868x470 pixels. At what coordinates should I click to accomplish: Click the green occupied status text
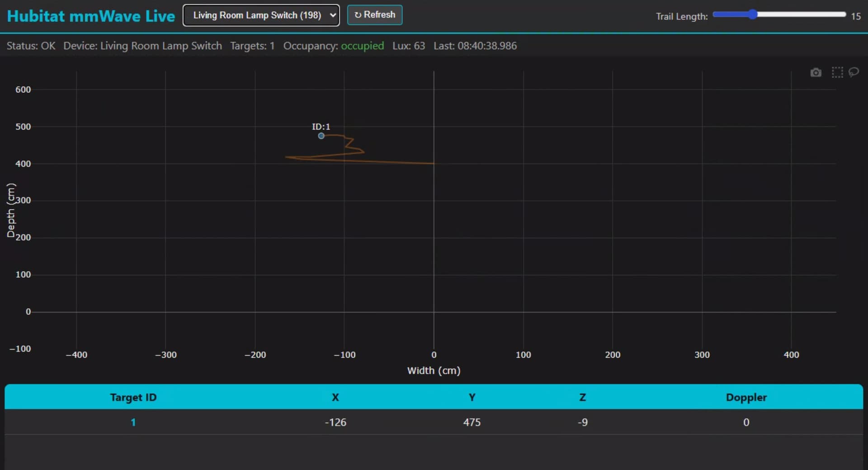tap(362, 46)
